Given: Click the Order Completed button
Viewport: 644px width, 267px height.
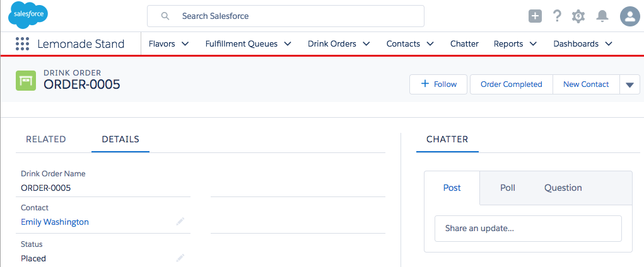Looking at the screenshot, I should click(x=511, y=84).
